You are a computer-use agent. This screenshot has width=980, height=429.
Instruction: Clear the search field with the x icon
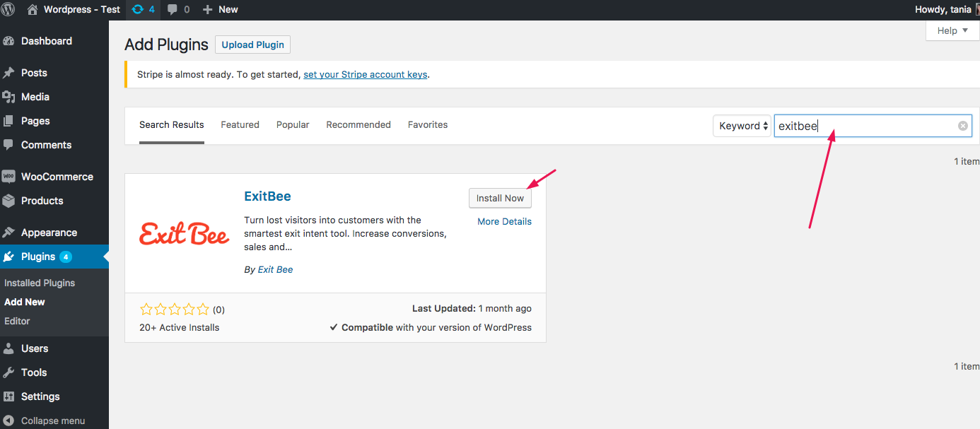click(x=962, y=126)
